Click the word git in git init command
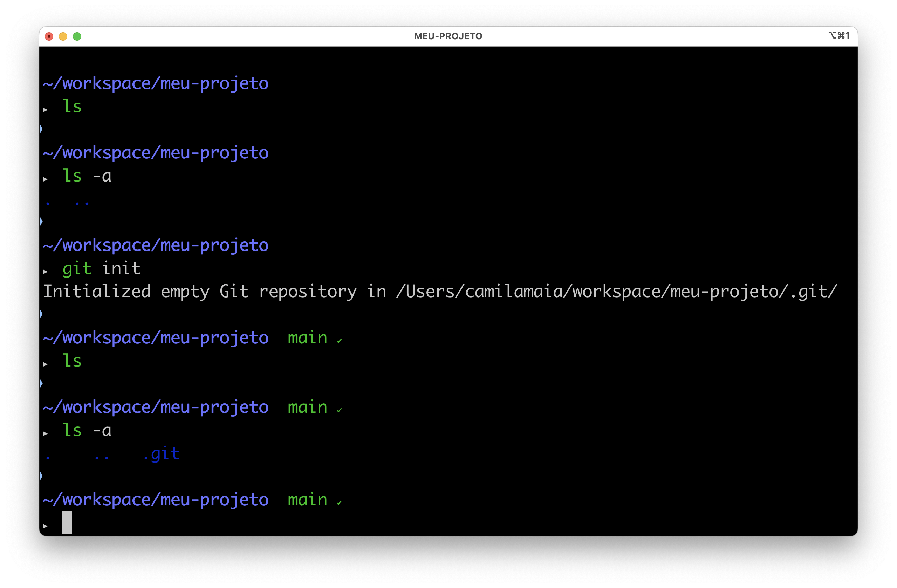The image size is (897, 588). (77, 268)
